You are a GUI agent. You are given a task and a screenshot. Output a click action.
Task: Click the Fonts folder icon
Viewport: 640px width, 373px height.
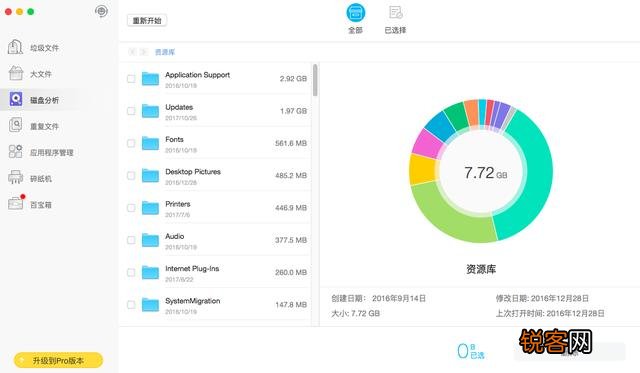click(150, 143)
